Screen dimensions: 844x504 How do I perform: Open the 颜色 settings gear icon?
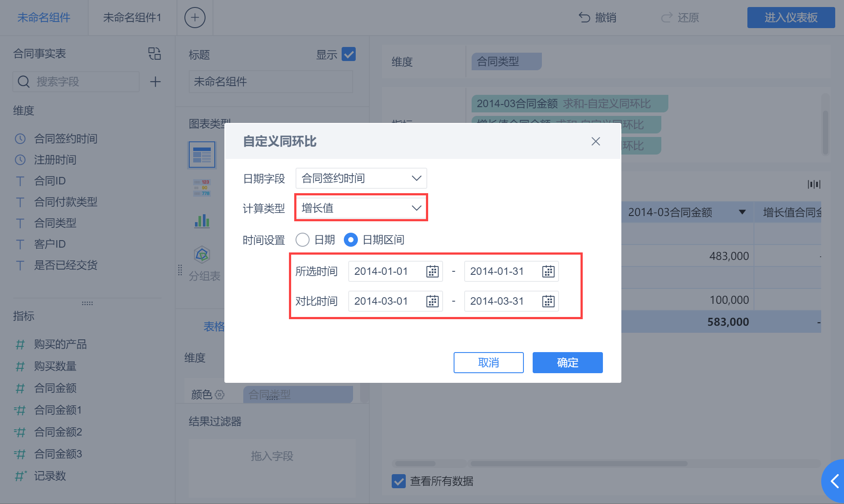click(220, 395)
